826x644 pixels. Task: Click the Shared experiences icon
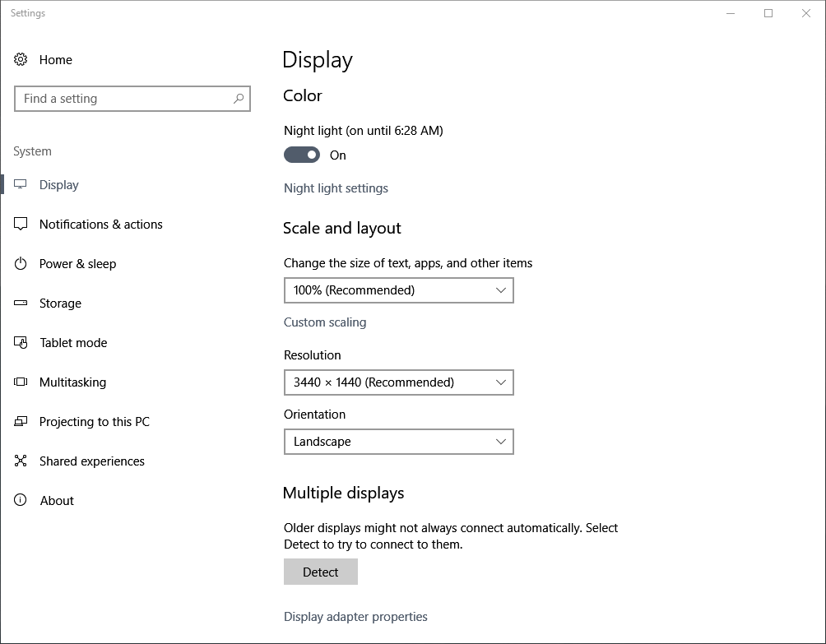pos(21,461)
